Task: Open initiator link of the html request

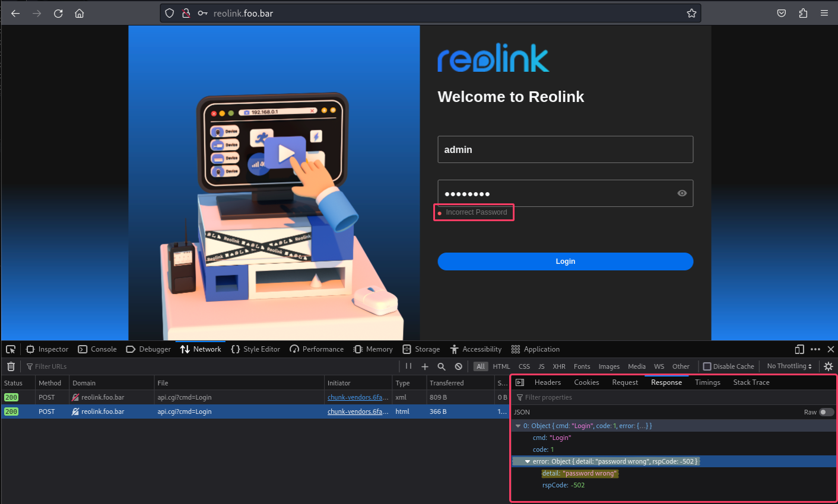Action: [358, 412]
